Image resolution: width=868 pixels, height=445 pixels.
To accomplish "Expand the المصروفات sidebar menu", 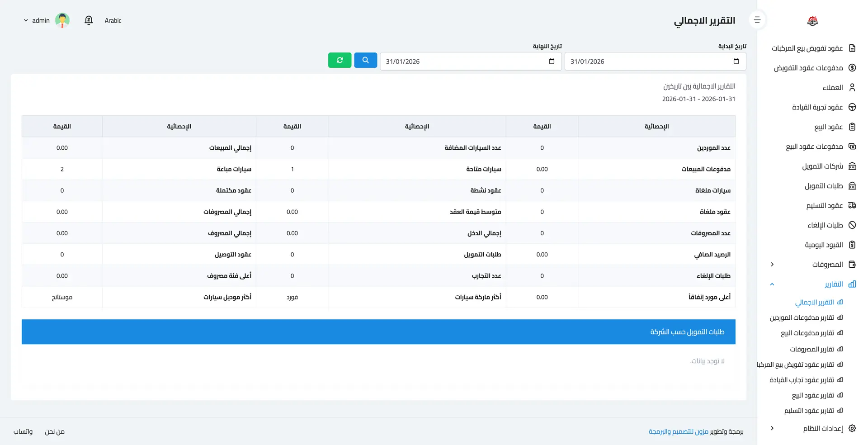I will click(x=827, y=265).
